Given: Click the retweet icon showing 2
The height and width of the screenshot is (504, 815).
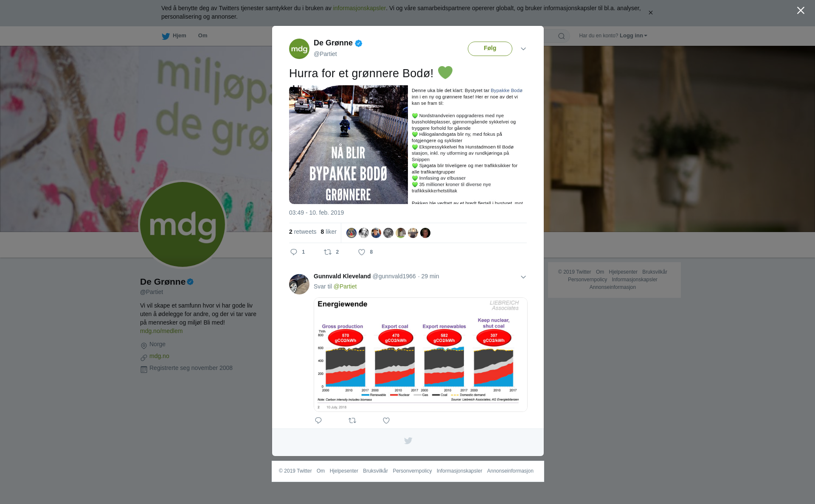Looking at the screenshot, I should tap(328, 252).
